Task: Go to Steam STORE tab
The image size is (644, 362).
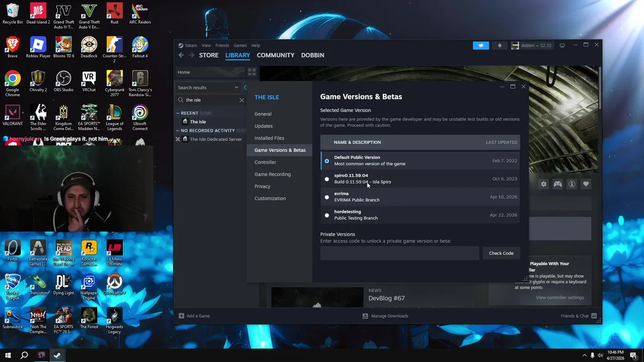Action: pos(209,55)
